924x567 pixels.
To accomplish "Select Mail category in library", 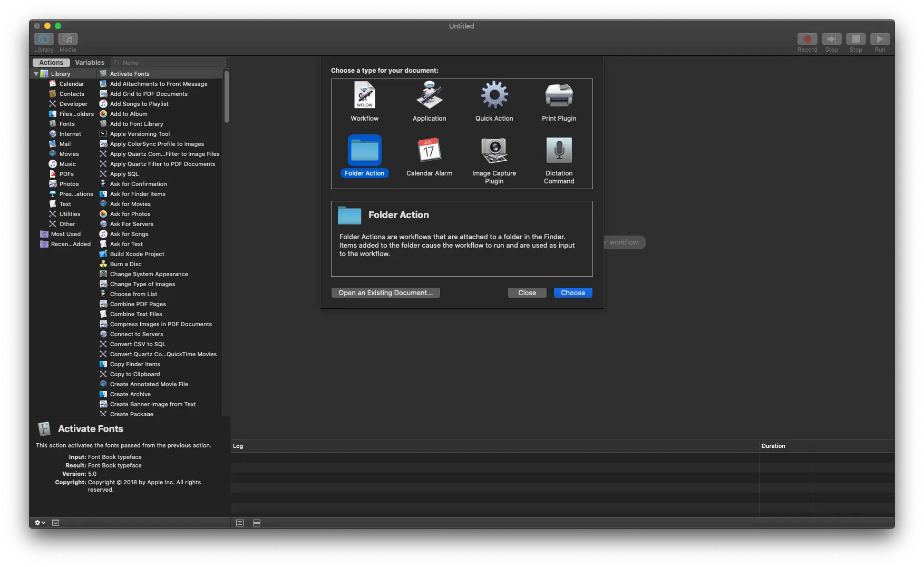I will 61,144.
